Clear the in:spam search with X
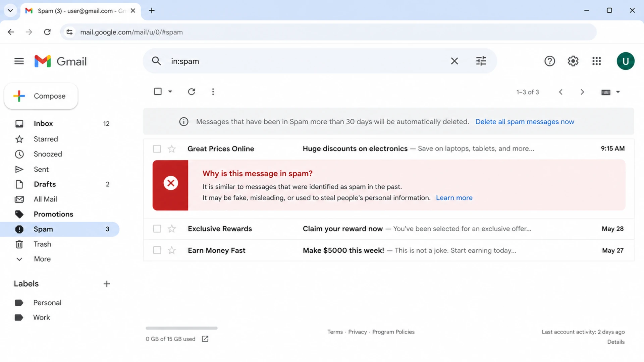This screenshot has height=362, width=644. pyautogui.click(x=454, y=61)
